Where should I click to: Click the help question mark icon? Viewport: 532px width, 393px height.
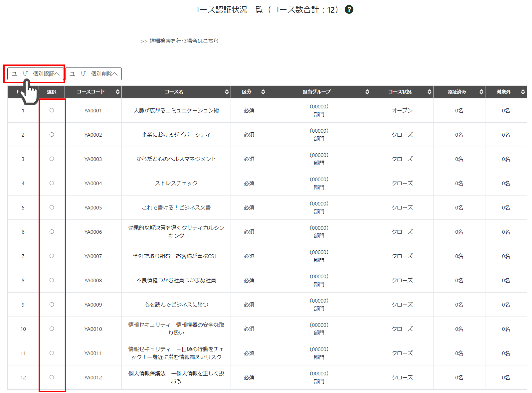[x=349, y=10]
